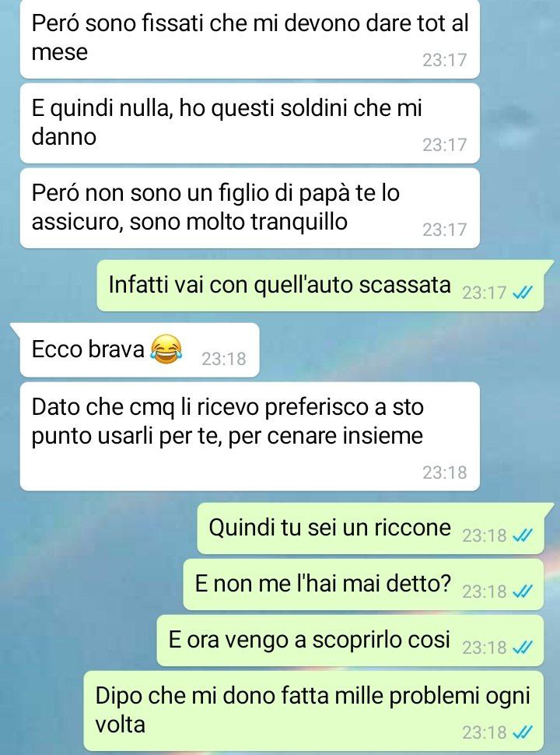Select the 'Peró sono fissati' message bubble

click(250, 38)
